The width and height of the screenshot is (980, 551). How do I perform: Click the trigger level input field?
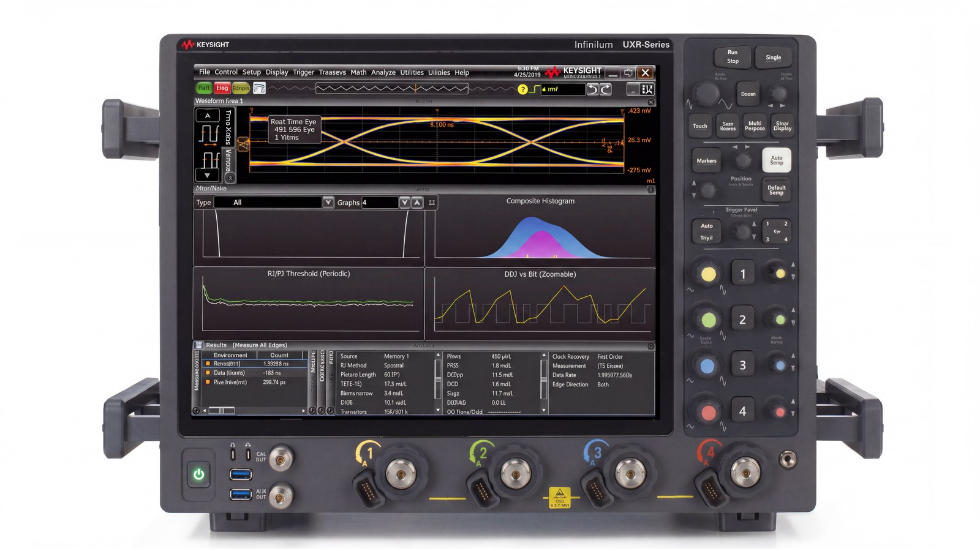tap(563, 89)
